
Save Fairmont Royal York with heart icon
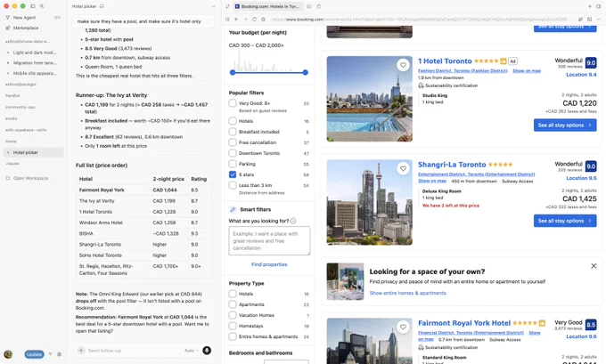click(403, 328)
